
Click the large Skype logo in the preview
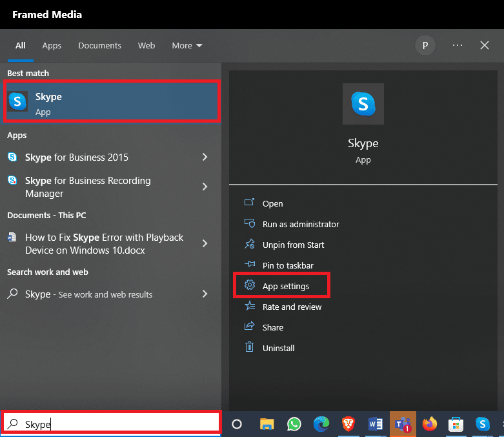[x=363, y=104]
